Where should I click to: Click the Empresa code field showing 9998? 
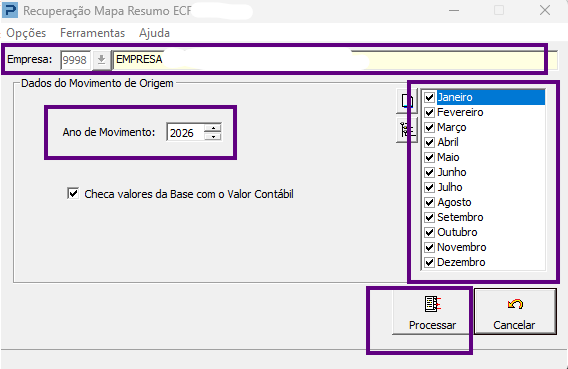pos(75,60)
